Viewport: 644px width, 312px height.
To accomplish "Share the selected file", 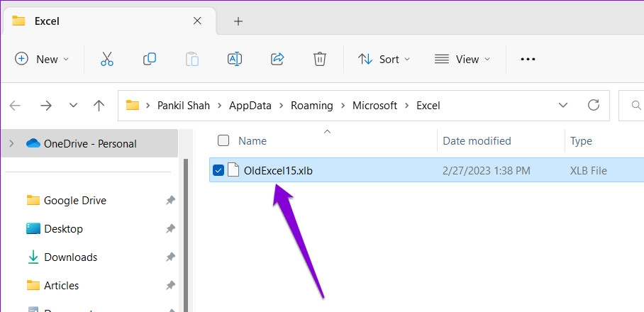I will pyautogui.click(x=277, y=59).
